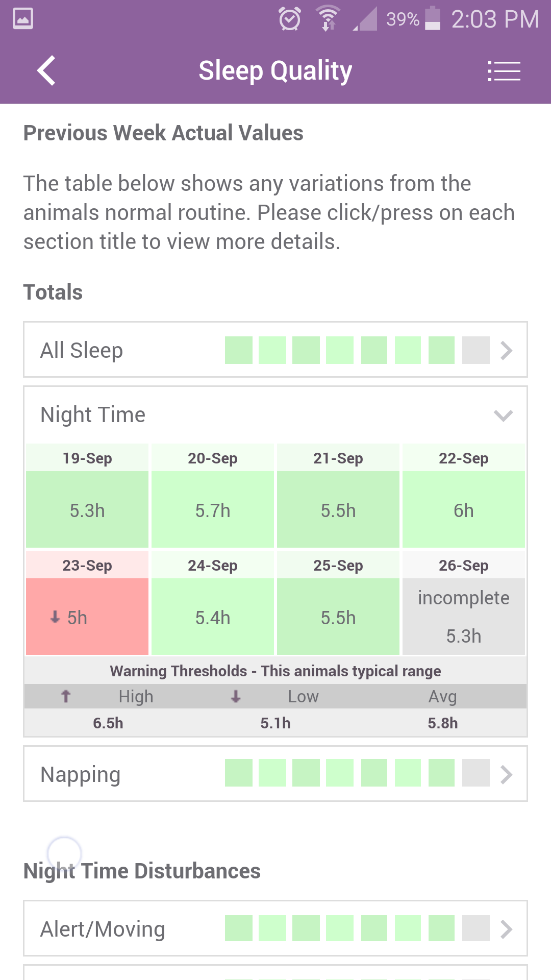Tap the first green square in All Sleep
The width and height of the screenshot is (551, 980).
(239, 350)
